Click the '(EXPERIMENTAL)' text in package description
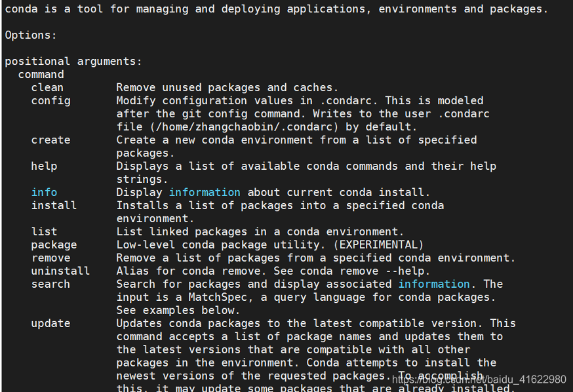The image size is (573, 392). [x=378, y=245]
